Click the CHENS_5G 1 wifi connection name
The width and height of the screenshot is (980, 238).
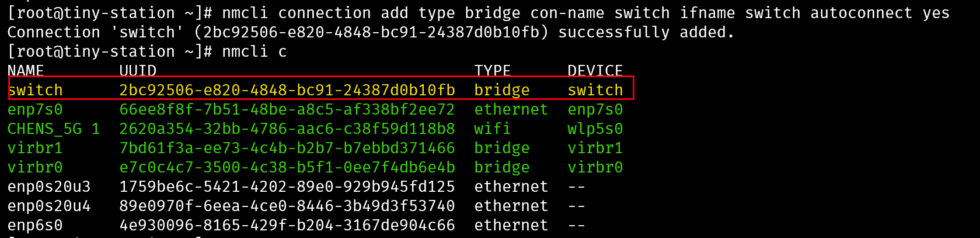[x=54, y=129]
